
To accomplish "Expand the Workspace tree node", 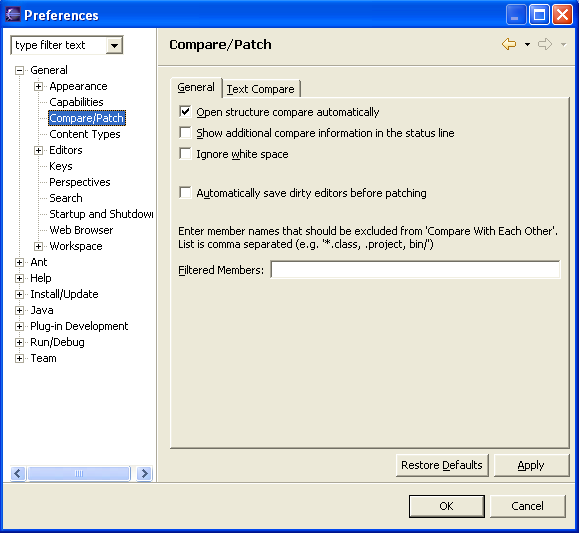I will 38,246.
